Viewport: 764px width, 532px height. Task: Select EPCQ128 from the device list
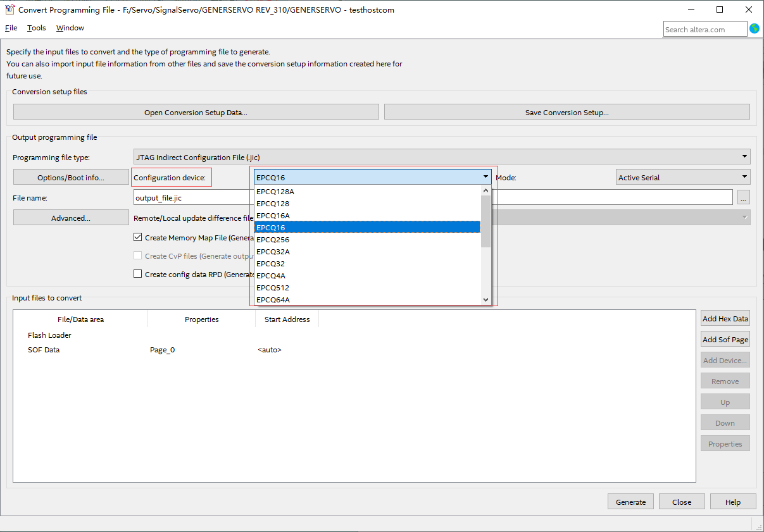click(x=367, y=203)
